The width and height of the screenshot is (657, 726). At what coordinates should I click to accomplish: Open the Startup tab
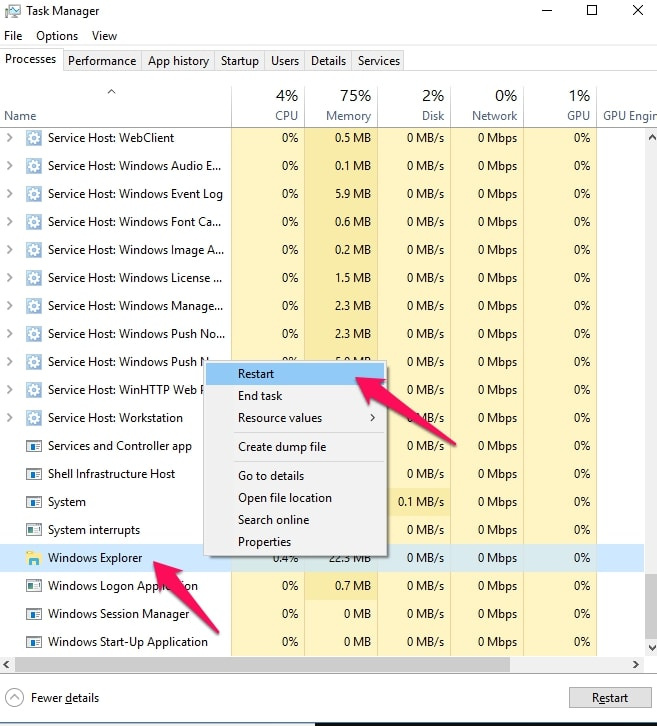coord(239,61)
